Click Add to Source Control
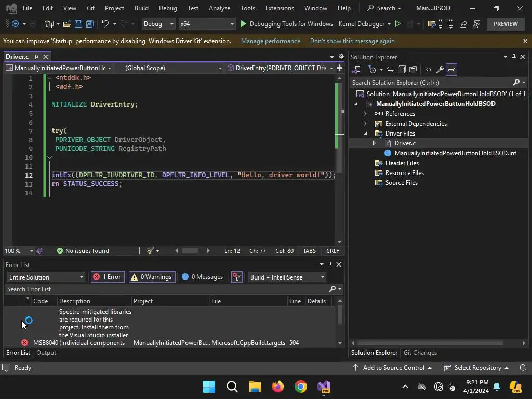Image resolution: width=532 pixels, height=399 pixels. coord(392,368)
